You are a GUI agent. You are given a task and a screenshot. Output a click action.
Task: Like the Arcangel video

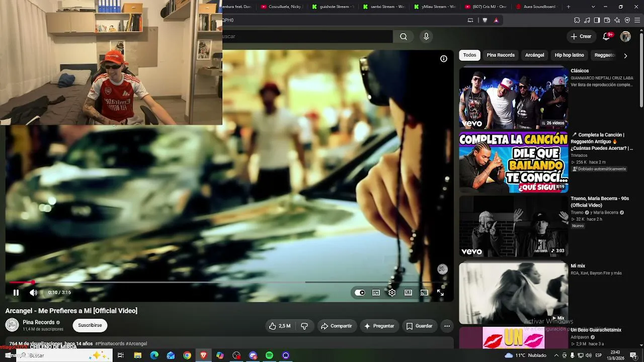click(280, 326)
